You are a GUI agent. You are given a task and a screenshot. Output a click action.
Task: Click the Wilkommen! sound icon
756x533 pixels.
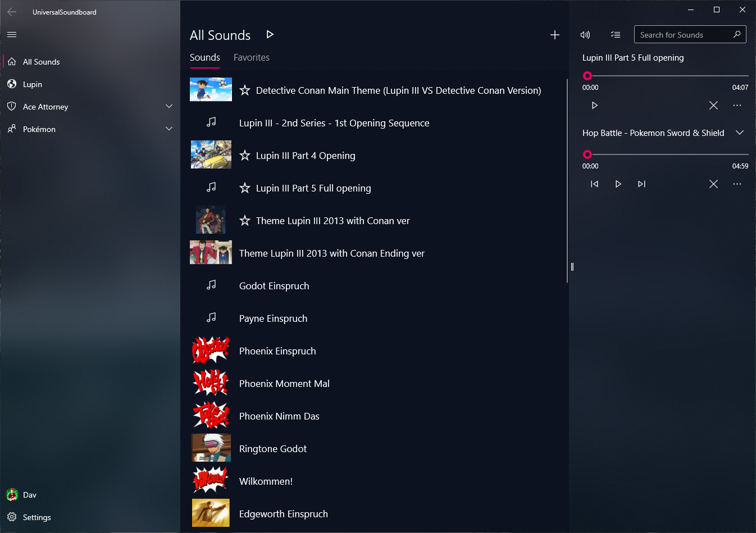[211, 480]
